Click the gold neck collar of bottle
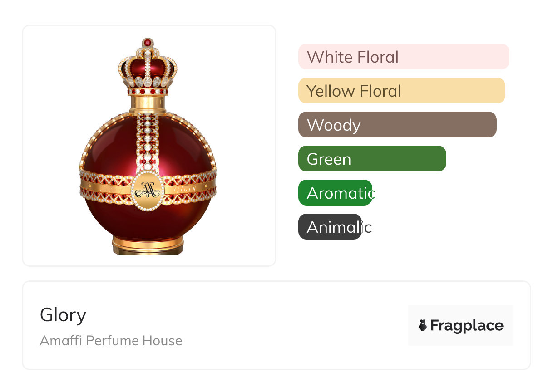Screen dimensions: 553x392 148,105
